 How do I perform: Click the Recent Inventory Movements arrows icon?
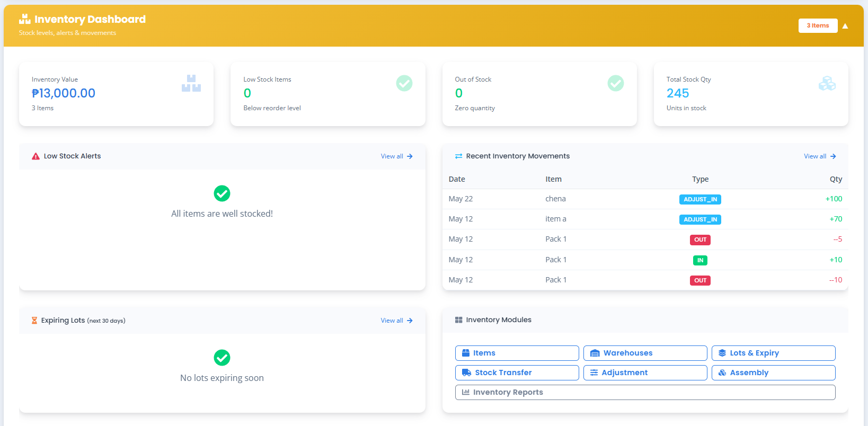point(458,156)
